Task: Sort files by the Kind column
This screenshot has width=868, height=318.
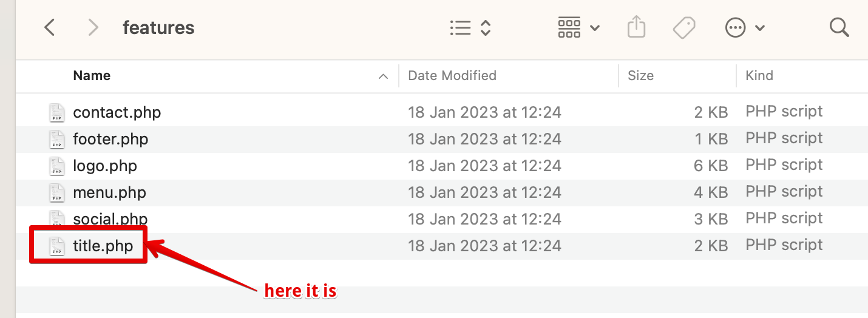Action: point(759,76)
